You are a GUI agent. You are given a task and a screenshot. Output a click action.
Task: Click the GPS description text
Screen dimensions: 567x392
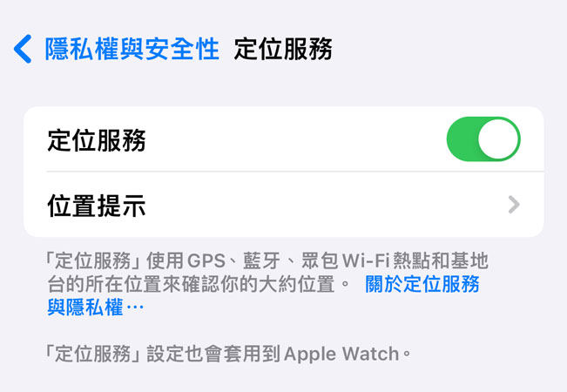pyautogui.click(x=206, y=260)
